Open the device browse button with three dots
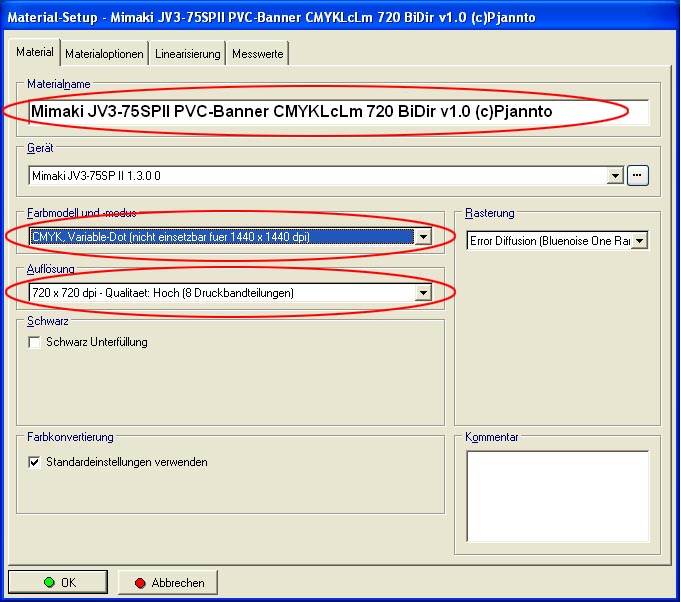 pos(639,176)
